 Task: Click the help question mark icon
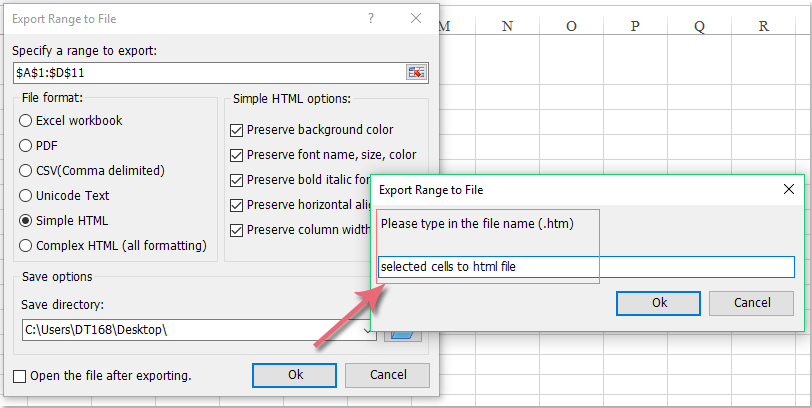[370, 18]
